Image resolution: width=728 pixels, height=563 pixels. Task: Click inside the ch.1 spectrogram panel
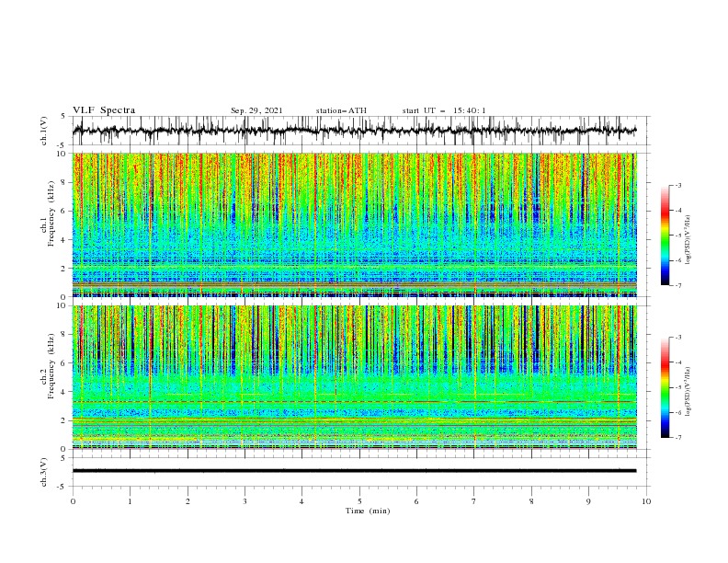(x=354, y=224)
